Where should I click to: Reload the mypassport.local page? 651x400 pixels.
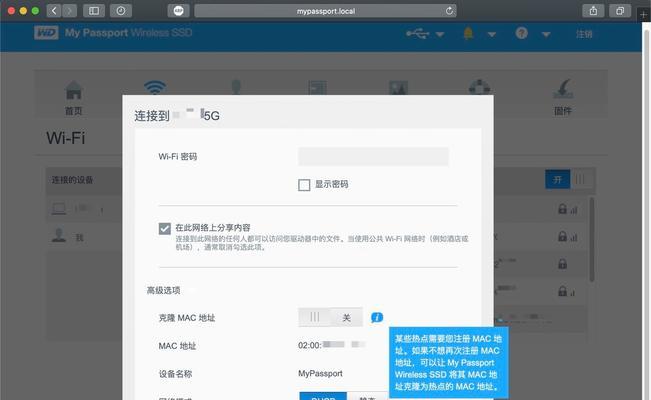pyautogui.click(x=449, y=11)
